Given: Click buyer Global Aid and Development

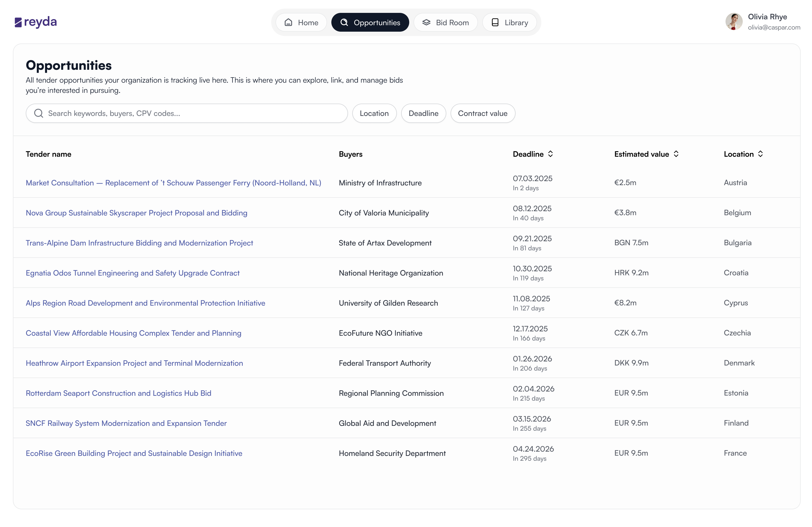Looking at the screenshot, I should point(387,423).
